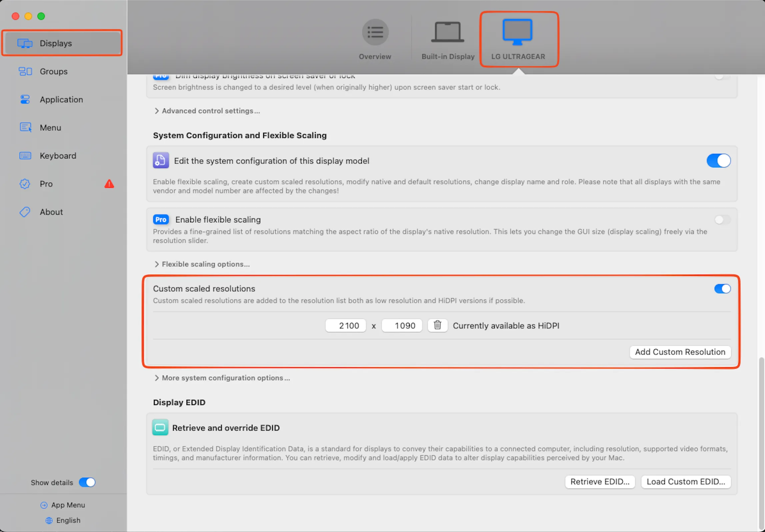The height and width of the screenshot is (532, 765).
Task: Switch to the LG ULTRAGEAR tab
Action: click(x=518, y=39)
